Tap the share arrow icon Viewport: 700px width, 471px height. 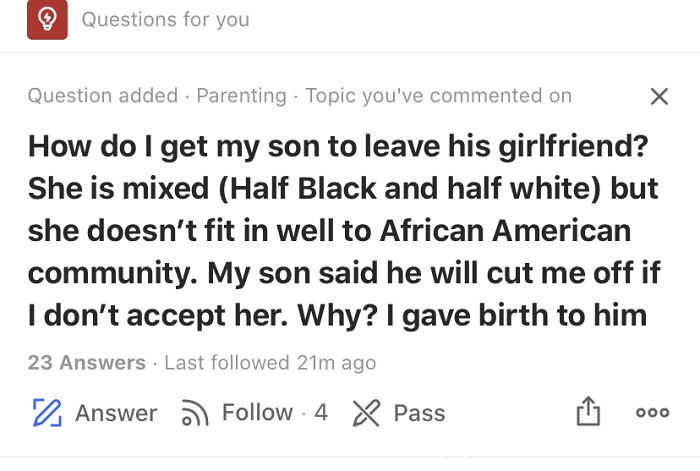[x=588, y=412]
